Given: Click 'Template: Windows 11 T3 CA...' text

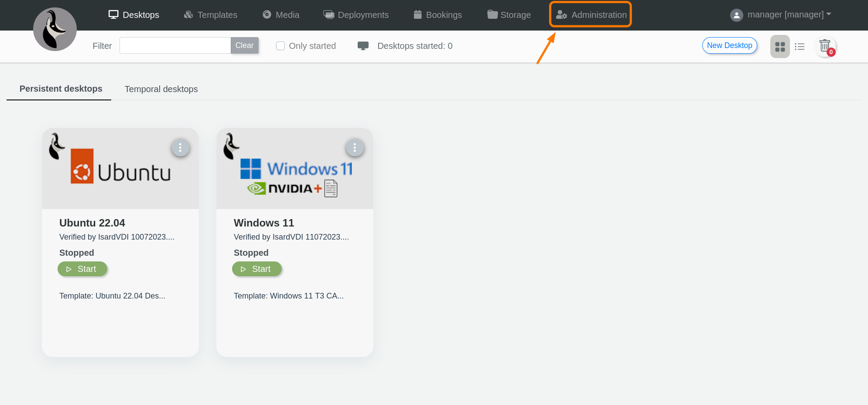Looking at the screenshot, I should pos(289,296).
